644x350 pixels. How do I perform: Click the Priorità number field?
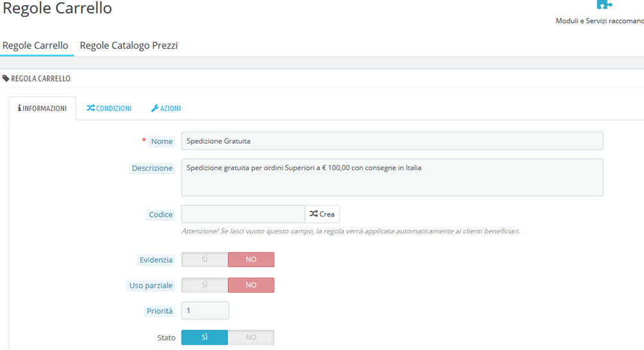coord(205,311)
